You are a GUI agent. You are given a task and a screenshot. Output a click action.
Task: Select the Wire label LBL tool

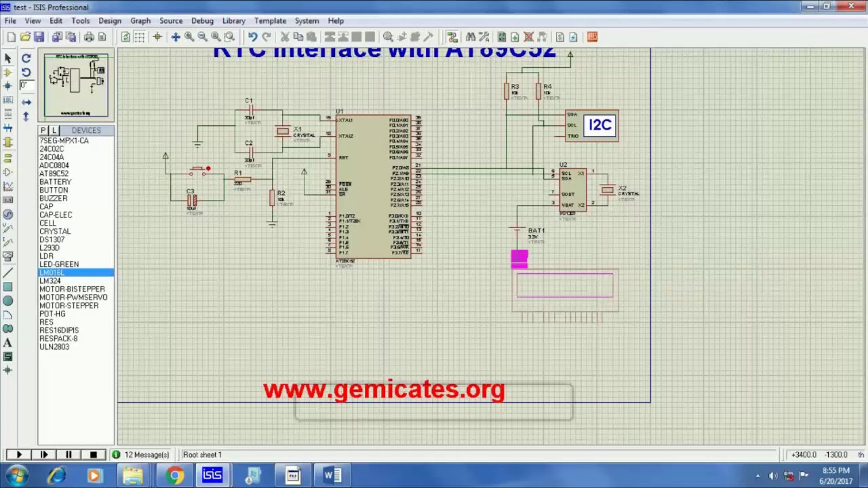click(x=8, y=100)
